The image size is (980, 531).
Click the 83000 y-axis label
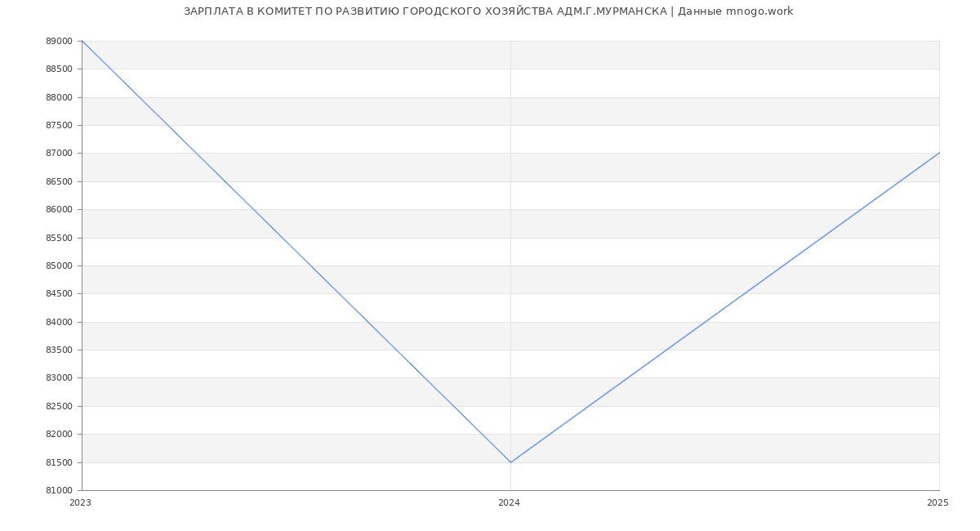pyautogui.click(x=59, y=378)
